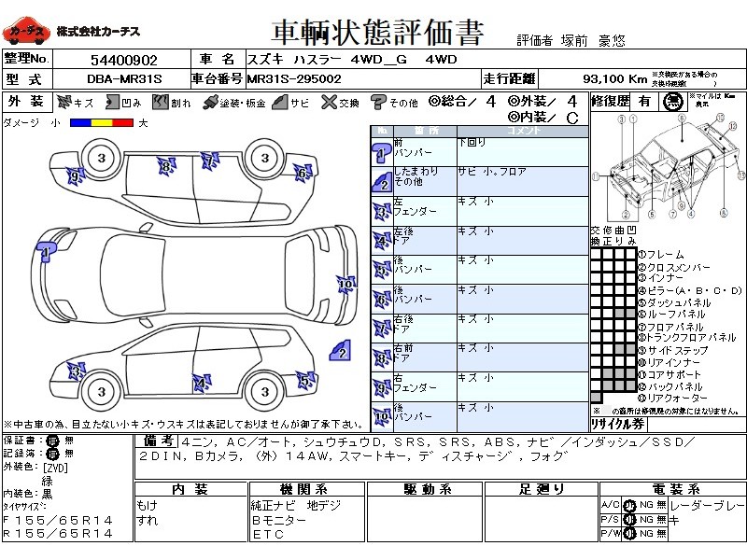The width and height of the screenshot is (747, 560).
Task: Select the circled 有 mark for 記録簿
Action: (x=52, y=454)
